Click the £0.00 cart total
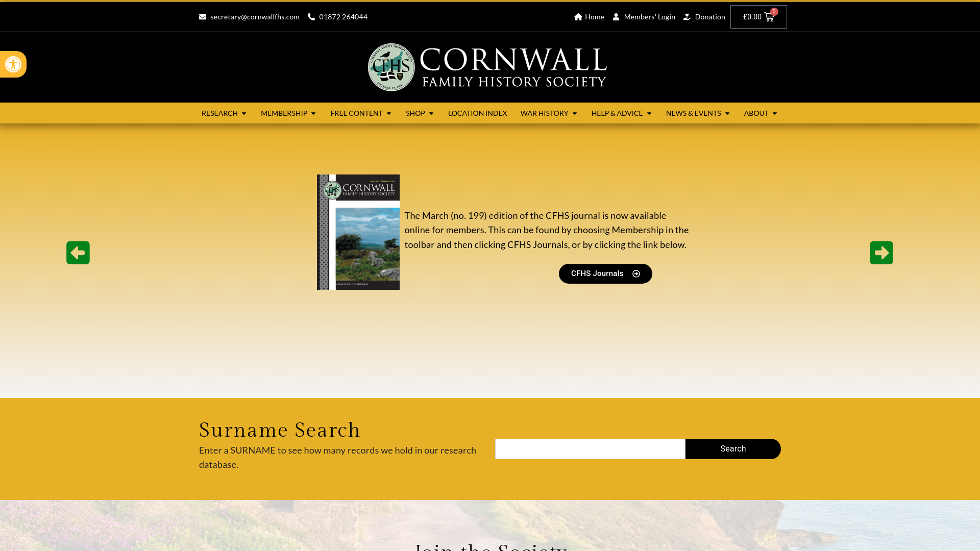Image resolution: width=980 pixels, height=551 pixels. tap(752, 17)
